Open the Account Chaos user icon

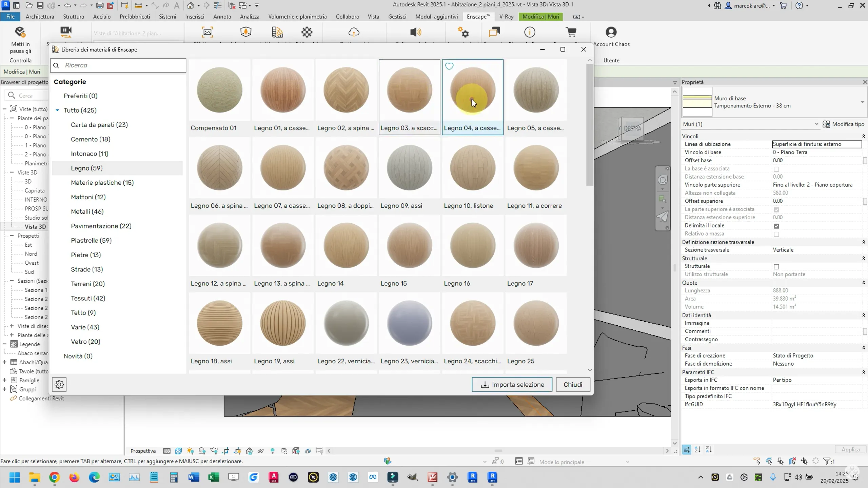coord(611,32)
